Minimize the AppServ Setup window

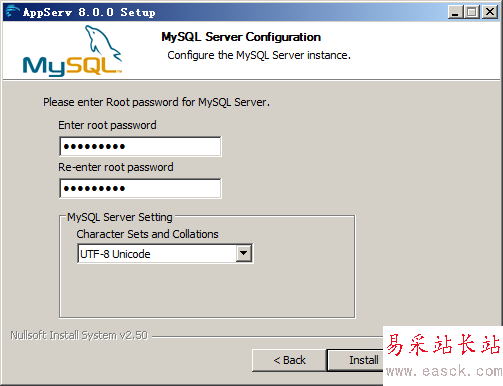455,12
